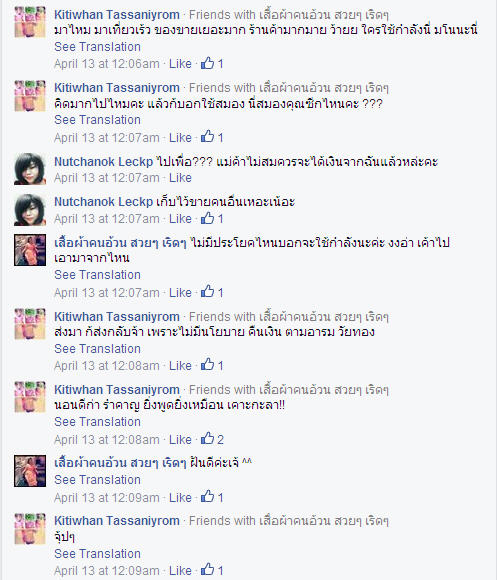The width and height of the screenshot is (497, 580).
Task: Expand See Translation under the two-like comment
Action: (x=97, y=422)
